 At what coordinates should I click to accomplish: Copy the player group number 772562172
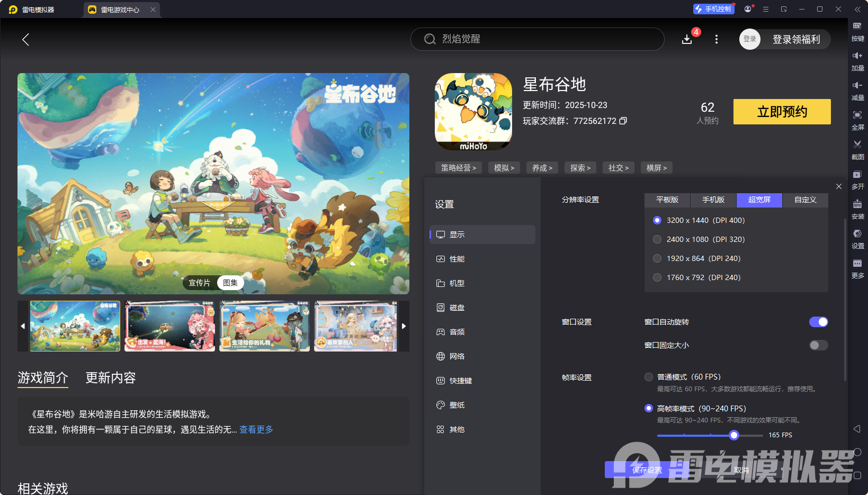pos(623,121)
